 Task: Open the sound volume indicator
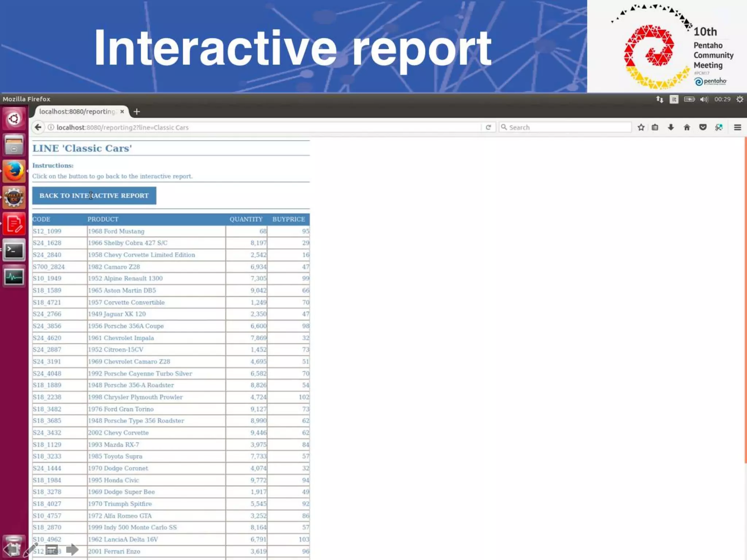pyautogui.click(x=704, y=99)
